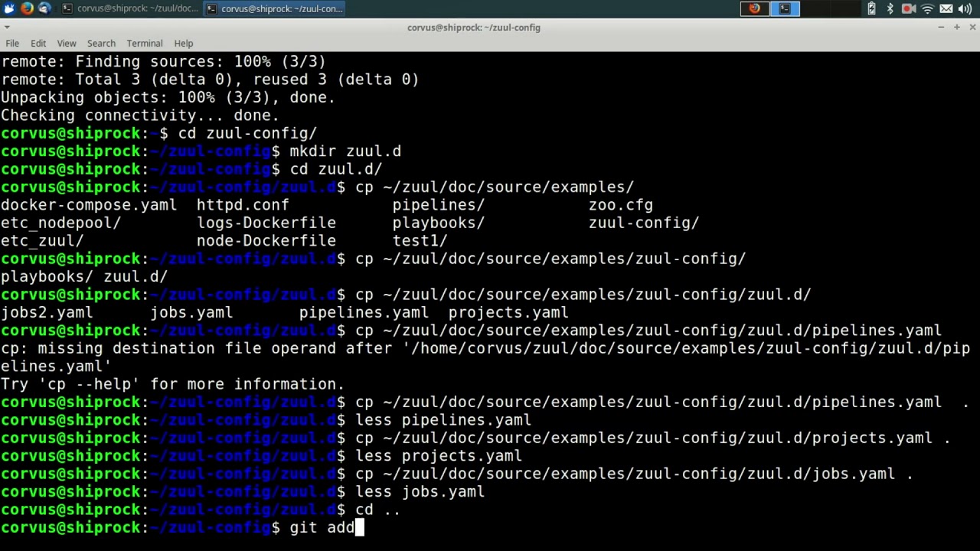
Task: Open the File menu
Action: pyautogui.click(x=12, y=44)
